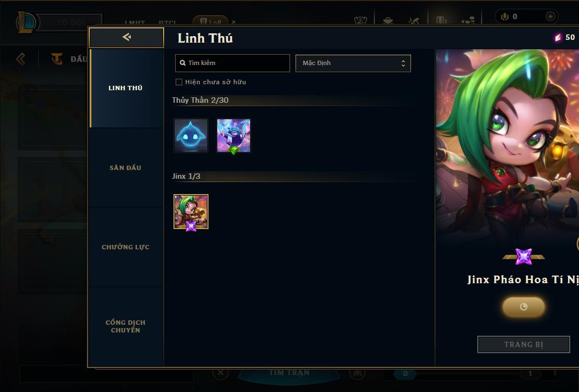The width and height of the screenshot is (579, 392).
Task: Click the star shard currency icon
Action: click(x=558, y=37)
